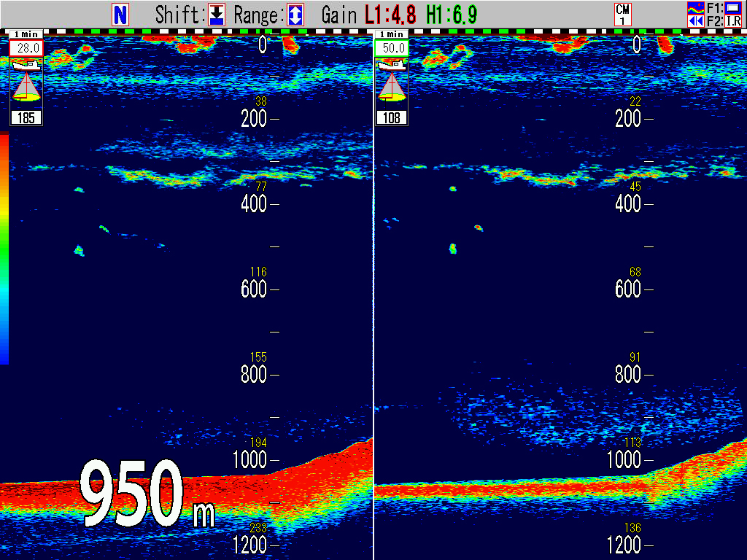Click the echo waveform icon beside F1
747x560 pixels.
(x=696, y=8)
